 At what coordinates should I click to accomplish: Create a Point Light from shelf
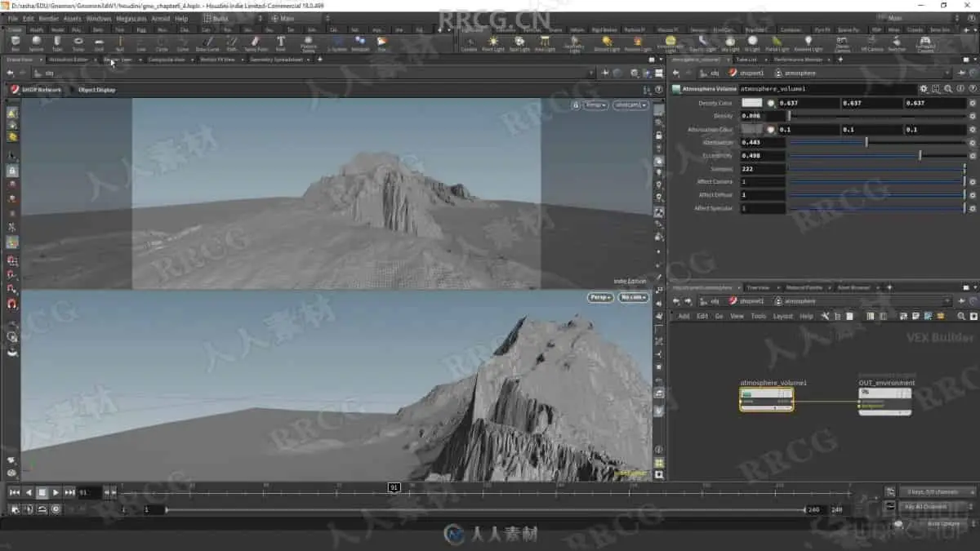pos(492,42)
